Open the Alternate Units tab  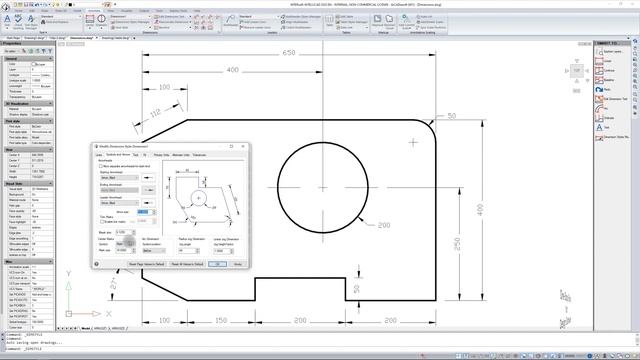point(181,155)
